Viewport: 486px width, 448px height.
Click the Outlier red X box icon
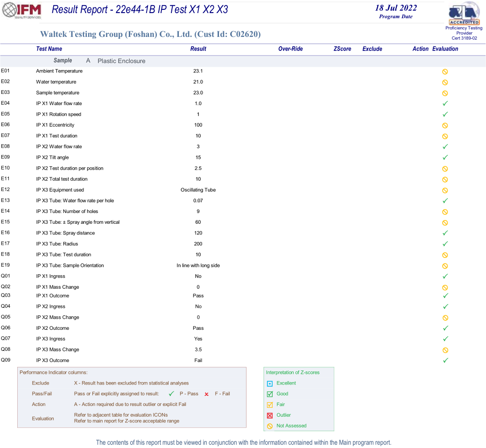270,415
